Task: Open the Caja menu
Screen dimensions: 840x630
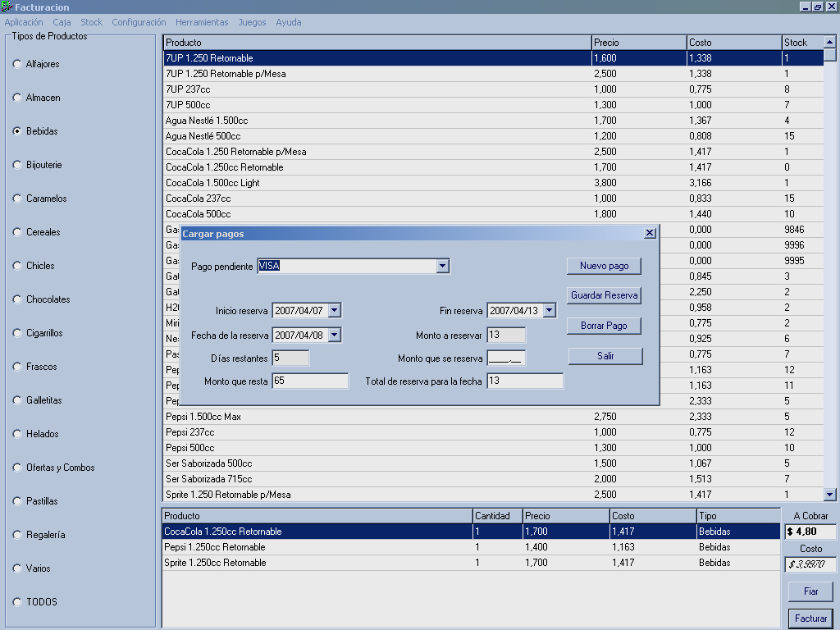Action: (x=62, y=22)
